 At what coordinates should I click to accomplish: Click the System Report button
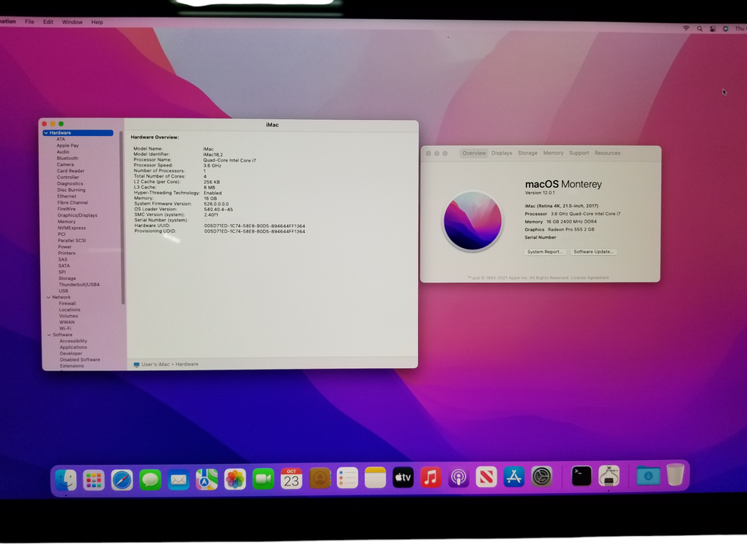coord(545,252)
